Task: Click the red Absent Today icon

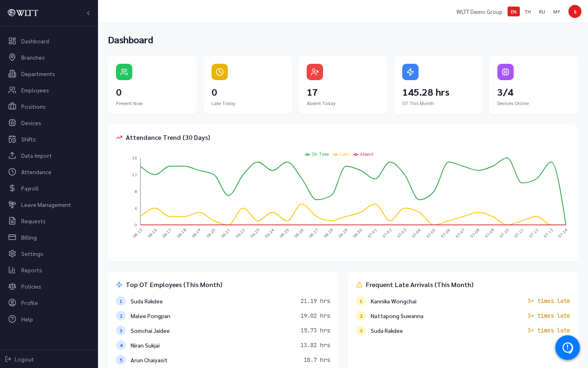Action: (x=315, y=72)
